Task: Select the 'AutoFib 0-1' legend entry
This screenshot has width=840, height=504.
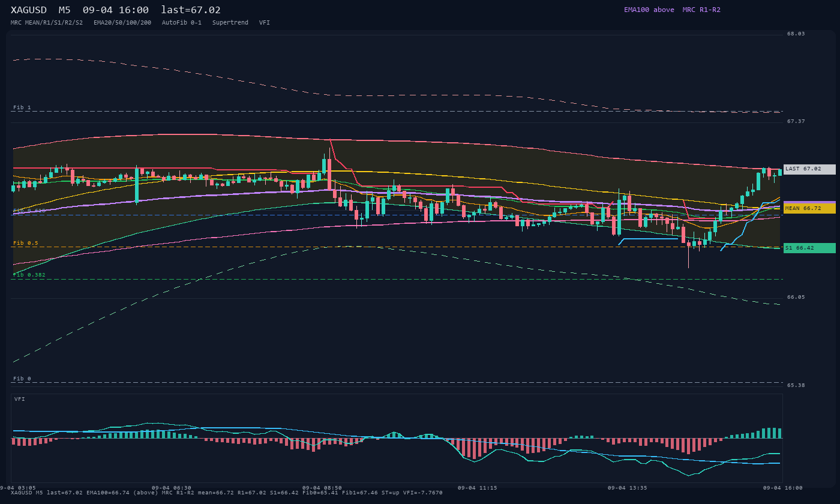Action: [182, 23]
